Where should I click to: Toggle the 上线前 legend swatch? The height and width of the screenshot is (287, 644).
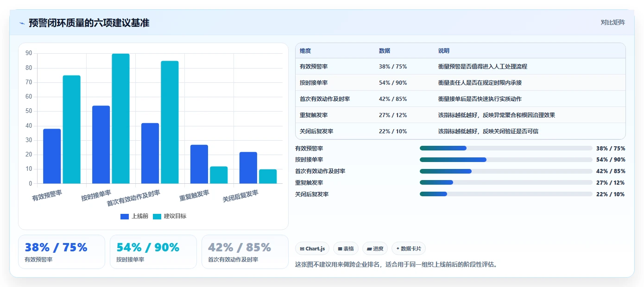coord(125,216)
